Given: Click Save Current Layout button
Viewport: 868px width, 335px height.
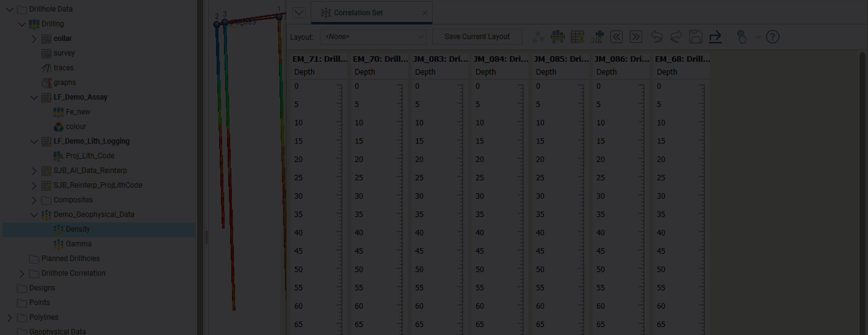Looking at the screenshot, I should click(x=477, y=37).
